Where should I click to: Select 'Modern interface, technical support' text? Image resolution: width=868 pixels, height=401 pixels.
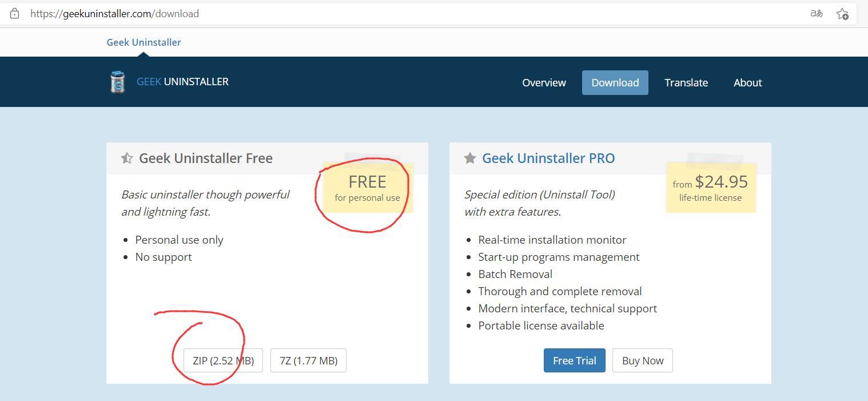(567, 308)
